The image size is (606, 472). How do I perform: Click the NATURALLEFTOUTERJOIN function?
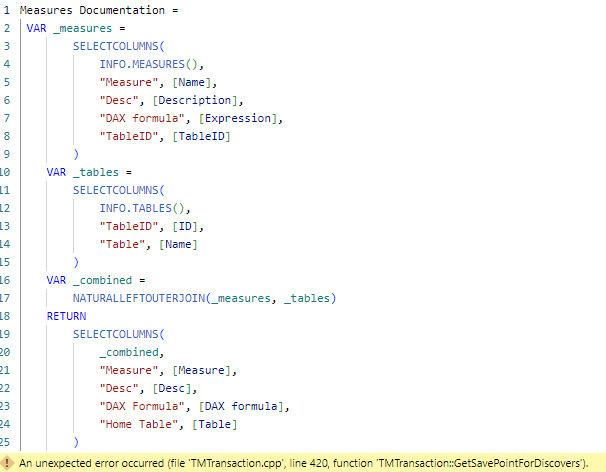(x=139, y=298)
